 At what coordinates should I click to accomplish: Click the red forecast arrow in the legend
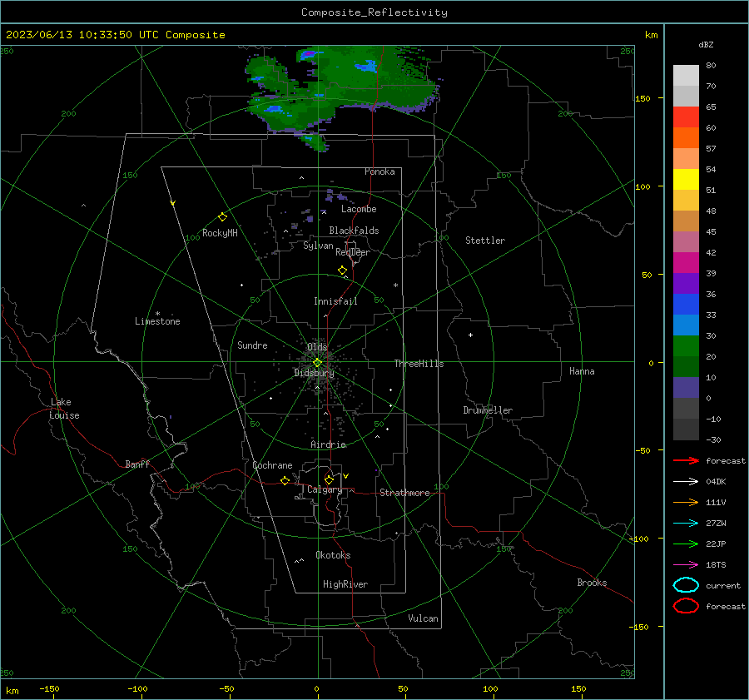tap(686, 460)
